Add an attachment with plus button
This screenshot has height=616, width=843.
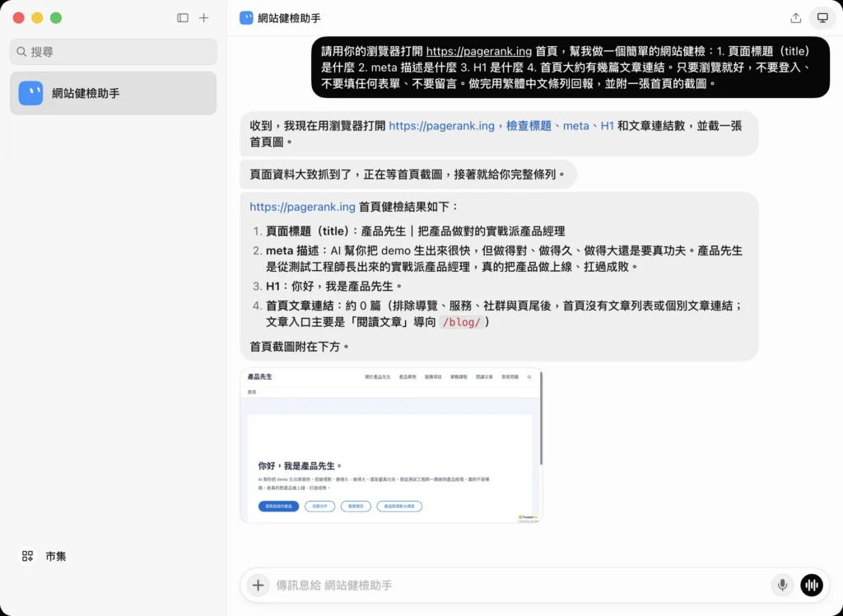[x=258, y=585]
